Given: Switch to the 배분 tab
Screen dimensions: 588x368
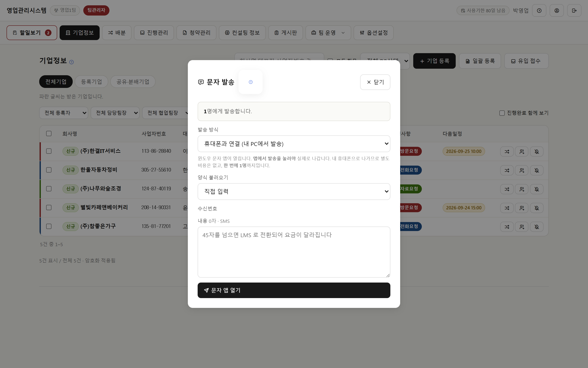Looking at the screenshot, I should point(117,33).
